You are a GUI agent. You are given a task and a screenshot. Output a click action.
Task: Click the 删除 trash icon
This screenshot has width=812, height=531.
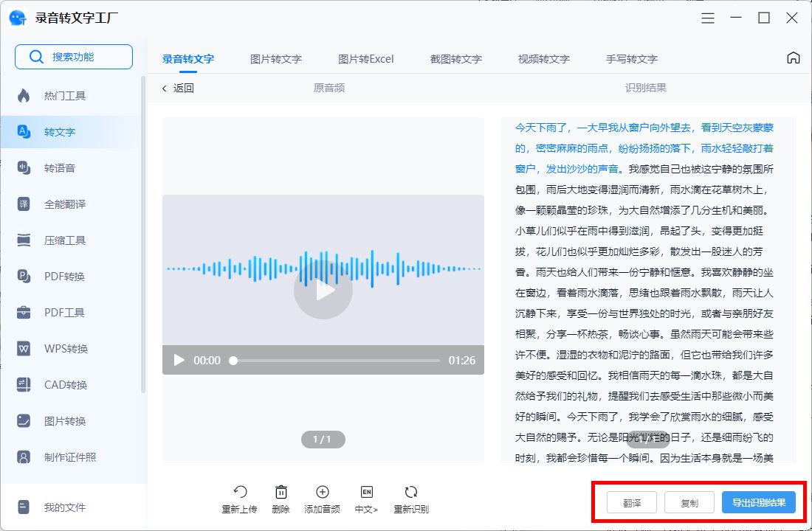point(281,492)
